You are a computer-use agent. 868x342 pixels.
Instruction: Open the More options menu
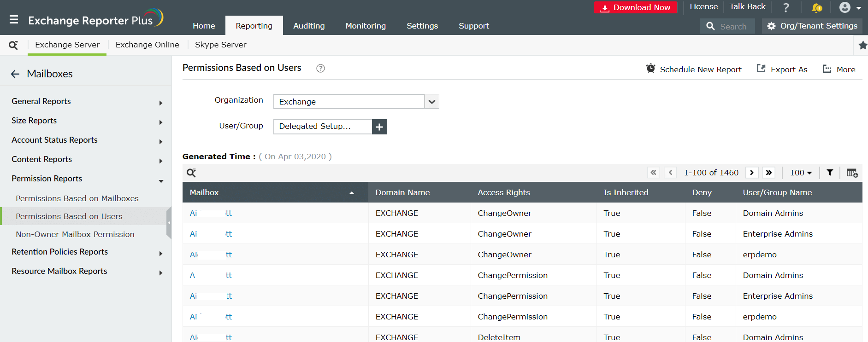coord(839,69)
